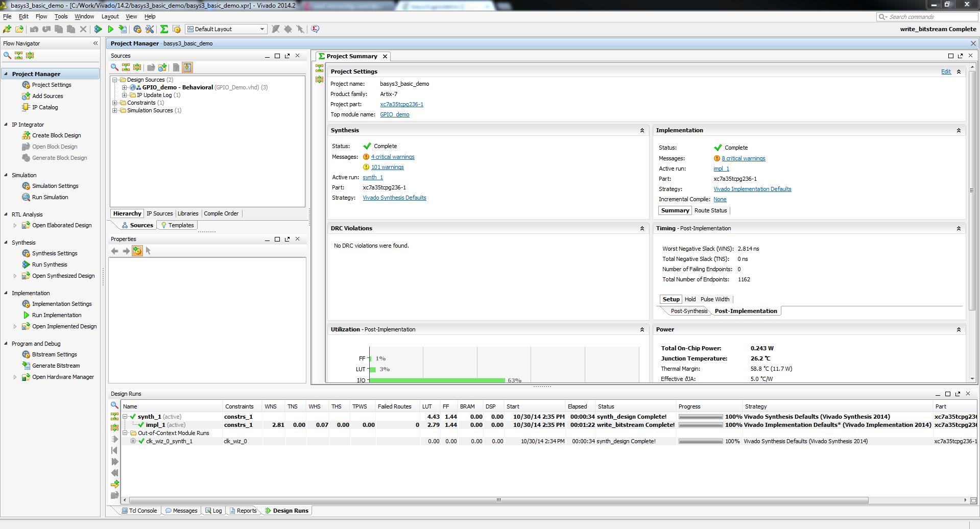Click the back arrow in the Properties panel

[114, 251]
